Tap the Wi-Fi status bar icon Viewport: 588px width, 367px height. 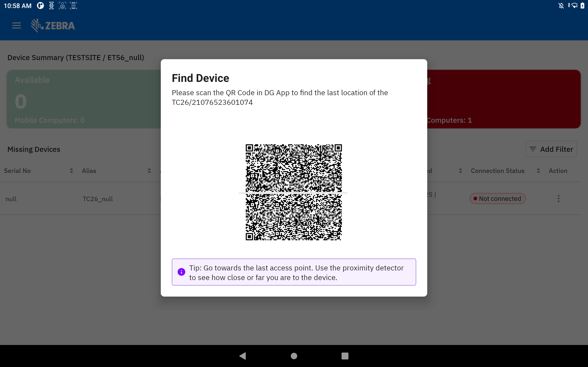[574, 6]
